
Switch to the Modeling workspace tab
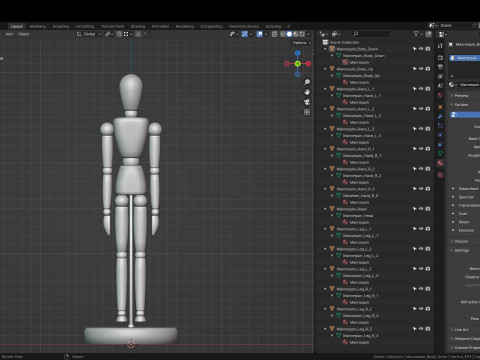click(38, 26)
